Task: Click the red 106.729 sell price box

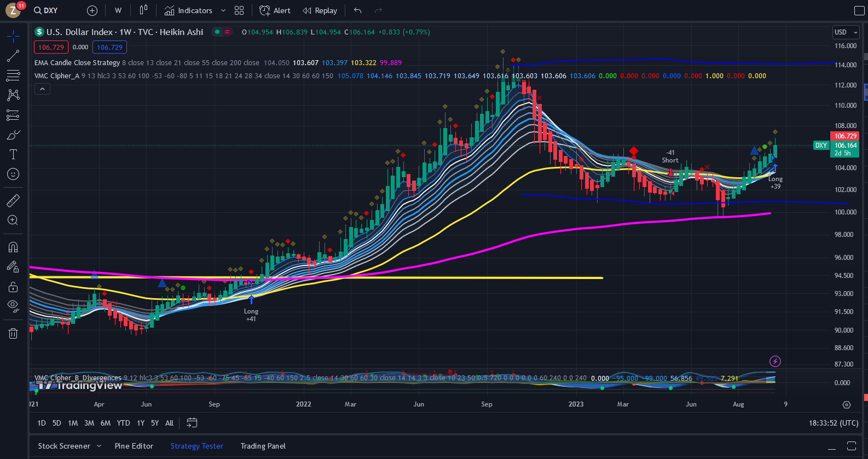Action: coord(51,48)
